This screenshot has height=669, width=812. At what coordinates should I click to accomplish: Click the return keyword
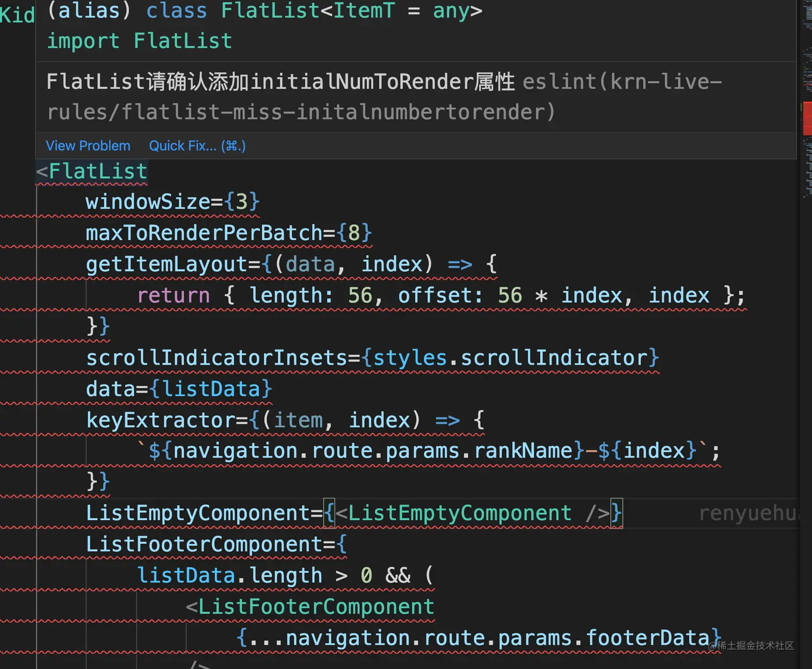(173, 296)
